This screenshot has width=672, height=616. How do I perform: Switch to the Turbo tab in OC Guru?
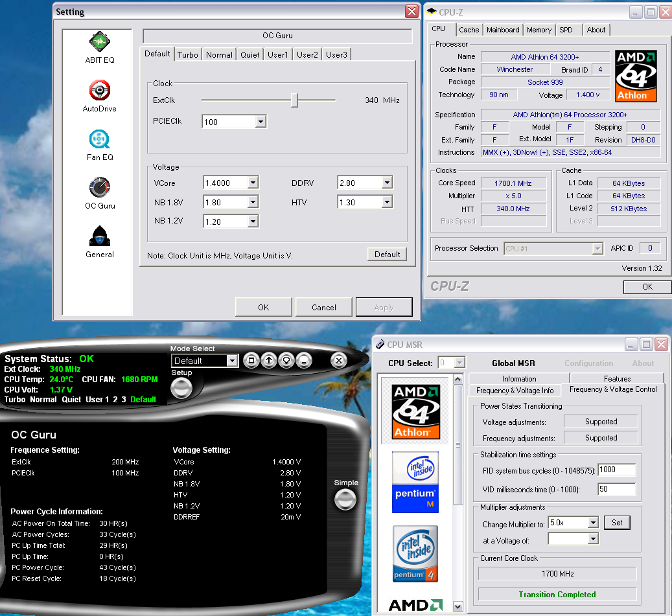188,55
